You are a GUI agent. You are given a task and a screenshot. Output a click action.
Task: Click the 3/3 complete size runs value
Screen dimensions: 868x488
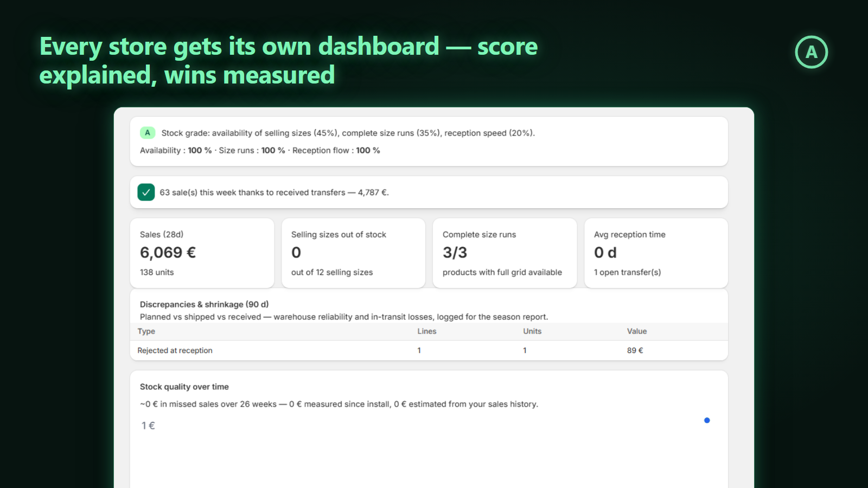pyautogui.click(x=455, y=253)
